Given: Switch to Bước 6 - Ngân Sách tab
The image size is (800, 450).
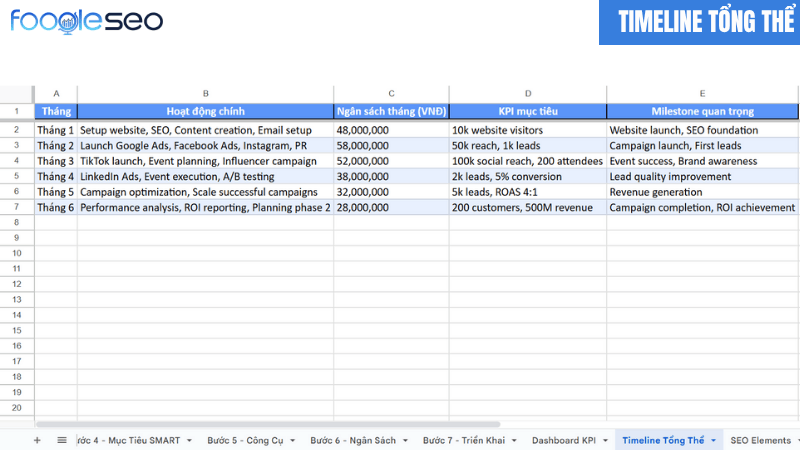Looking at the screenshot, I should point(353,440).
